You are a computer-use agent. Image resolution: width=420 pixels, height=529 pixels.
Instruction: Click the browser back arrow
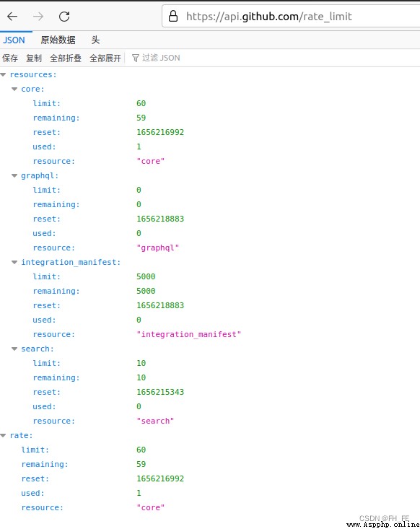(12, 16)
